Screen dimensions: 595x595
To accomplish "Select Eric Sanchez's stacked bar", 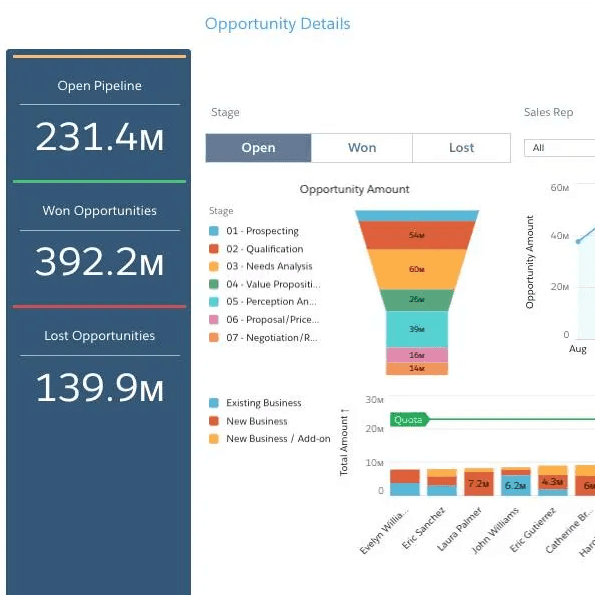I will tap(442, 482).
